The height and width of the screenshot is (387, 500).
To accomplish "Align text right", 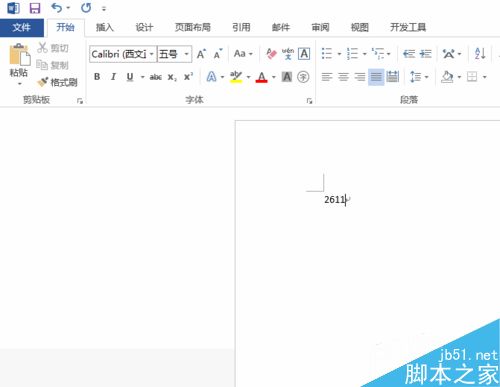I will pyautogui.click(x=360, y=77).
